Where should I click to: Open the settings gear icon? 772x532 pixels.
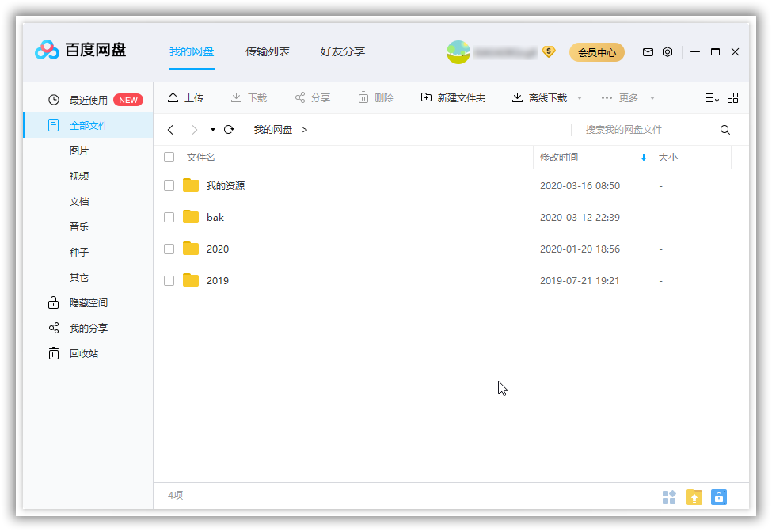tap(667, 51)
